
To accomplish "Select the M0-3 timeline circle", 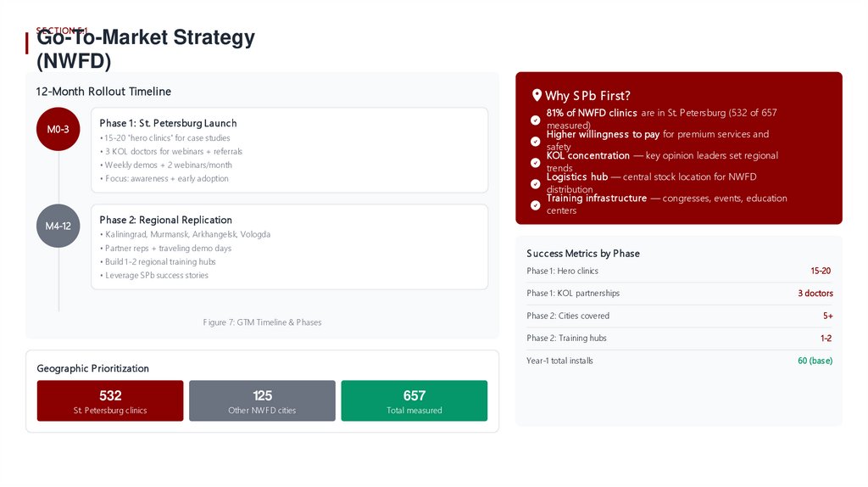I will click(58, 129).
